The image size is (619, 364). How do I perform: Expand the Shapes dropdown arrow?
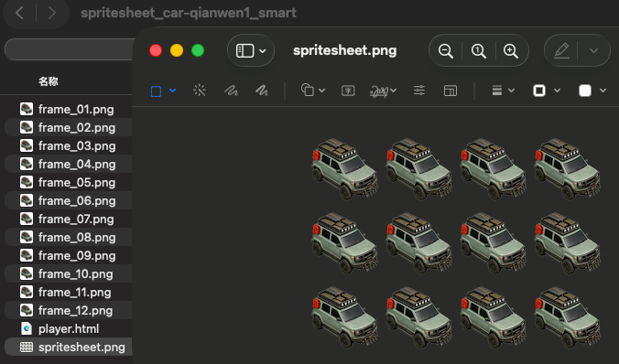[x=321, y=91]
